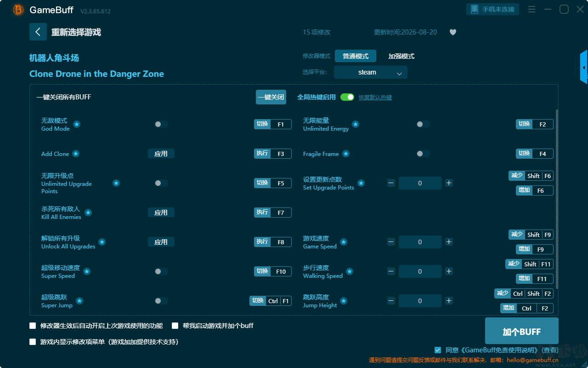
Task: Apply the Add Clone cheat
Action: (161, 154)
